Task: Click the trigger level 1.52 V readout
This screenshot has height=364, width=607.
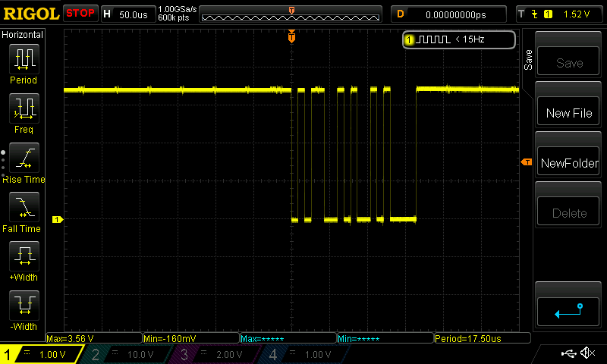Action: point(577,14)
